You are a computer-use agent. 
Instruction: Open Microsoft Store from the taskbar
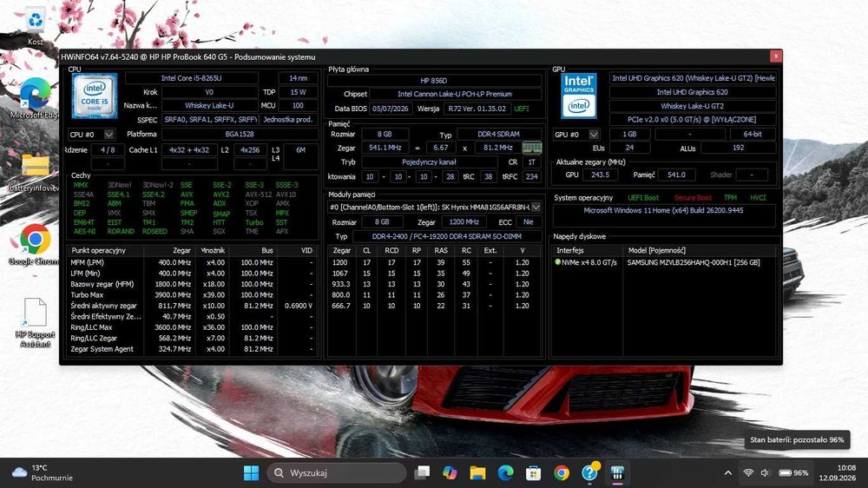click(x=533, y=473)
